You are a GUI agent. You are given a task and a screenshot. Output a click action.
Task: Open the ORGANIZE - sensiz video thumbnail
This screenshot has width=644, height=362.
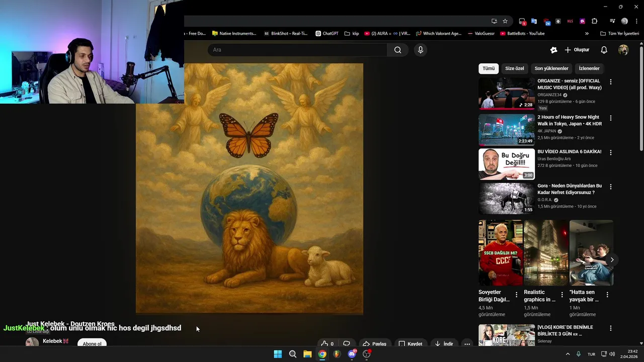pyautogui.click(x=507, y=94)
